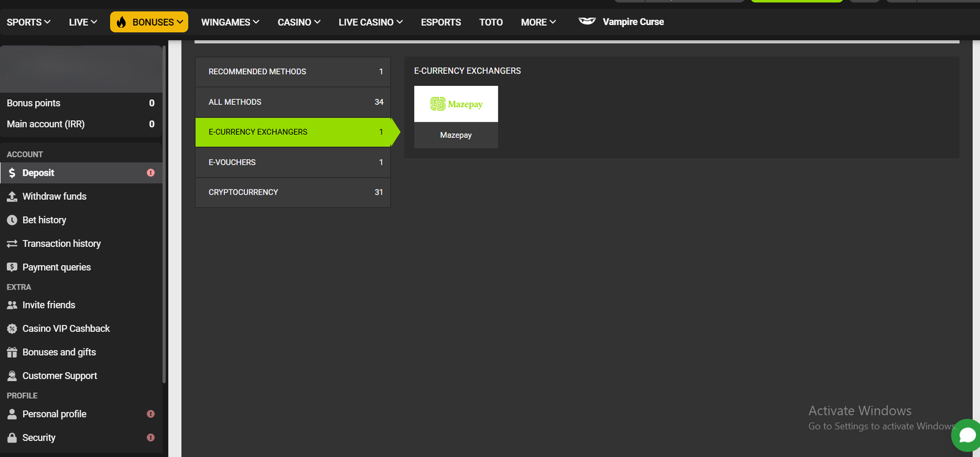Open the More dropdown menu
This screenshot has height=457, width=980.
[538, 22]
